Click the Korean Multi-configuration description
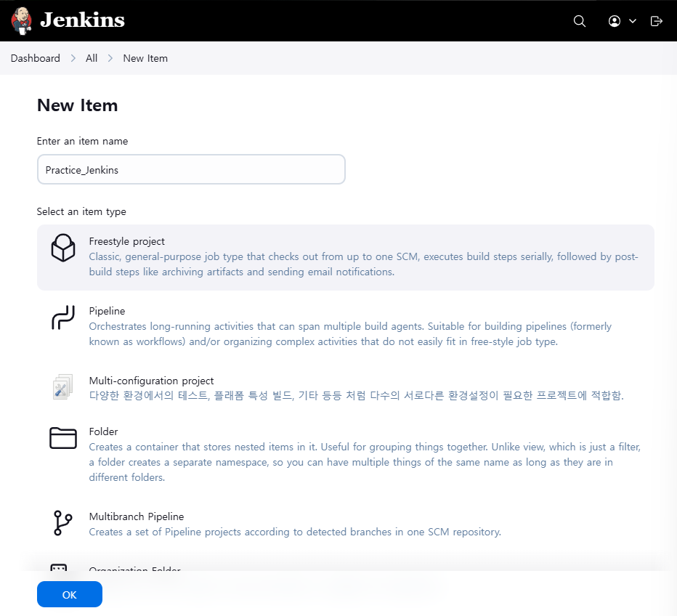Image resolution: width=677 pixels, height=616 pixels. [x=356, y=395]
